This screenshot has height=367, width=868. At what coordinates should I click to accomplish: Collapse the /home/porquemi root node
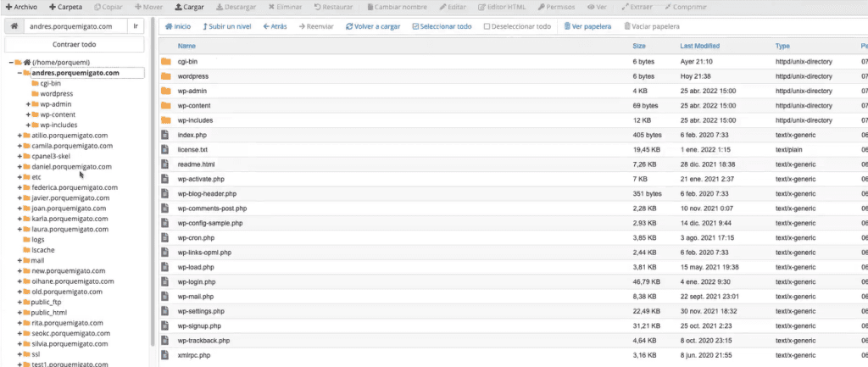pyautogui.click(x=11, y=63)
